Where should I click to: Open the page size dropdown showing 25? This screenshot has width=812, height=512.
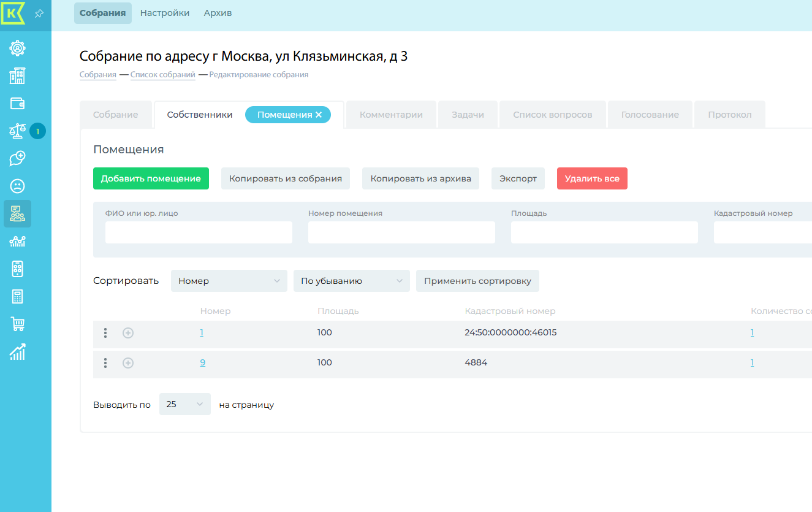click(184, 404)
